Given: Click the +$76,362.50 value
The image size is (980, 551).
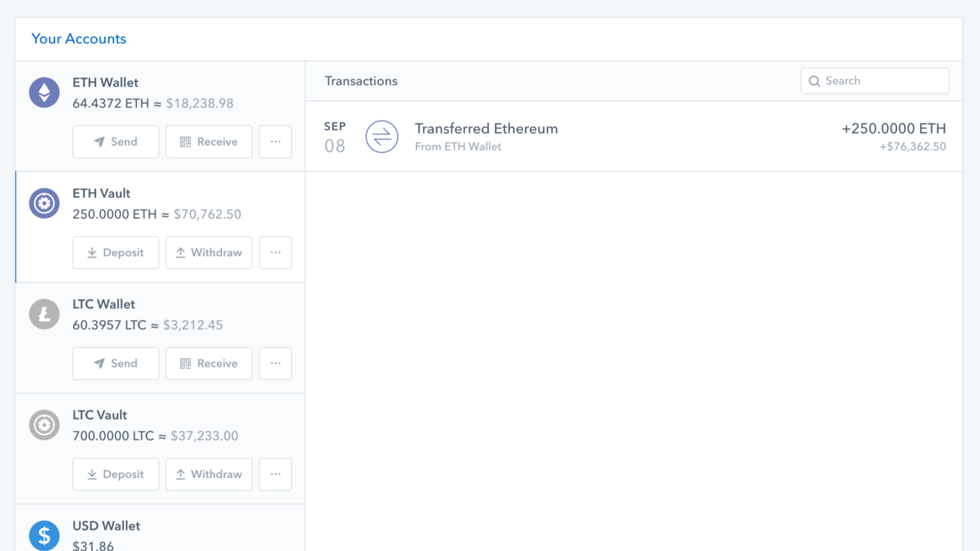Looking at the screenshot, I should [913, 147].
